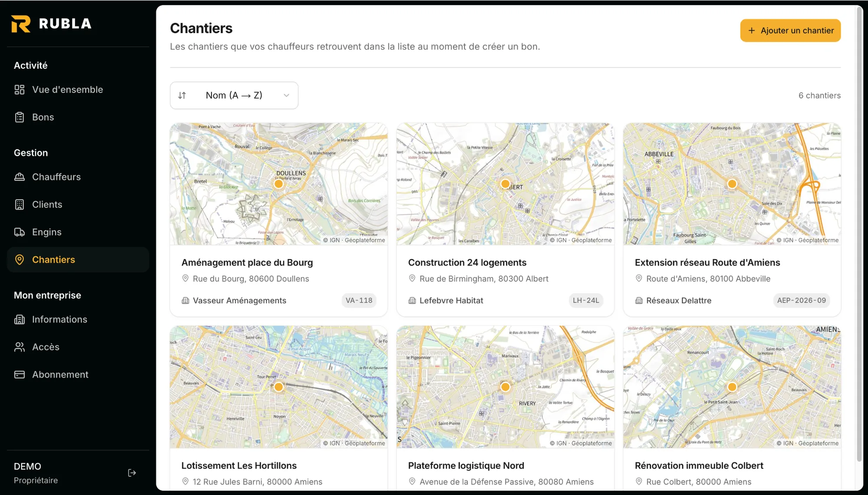Screen dimensions: 868x495
Task: Click the Vasseur Aménagements client name
Action: pyautogui.click(x=240, y=300)
